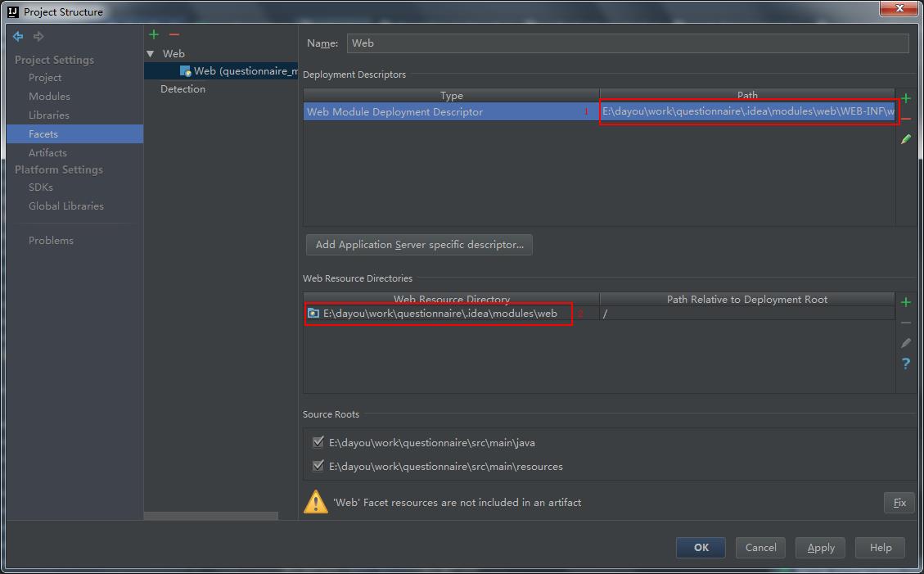Click the horizontal scrollbar under facets tree
This screenshot has width=924, height=574.
211,516
